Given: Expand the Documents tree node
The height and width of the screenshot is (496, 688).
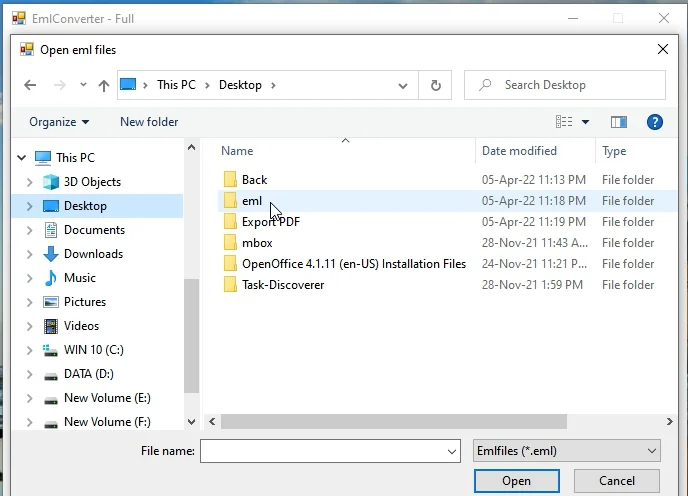Looking at the screenshot, I should click(29, 230).
